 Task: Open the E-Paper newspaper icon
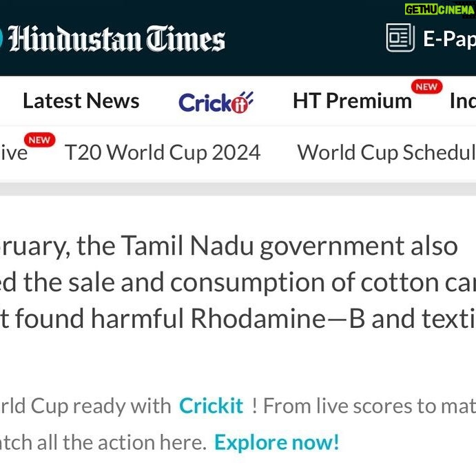coord(400,38)
